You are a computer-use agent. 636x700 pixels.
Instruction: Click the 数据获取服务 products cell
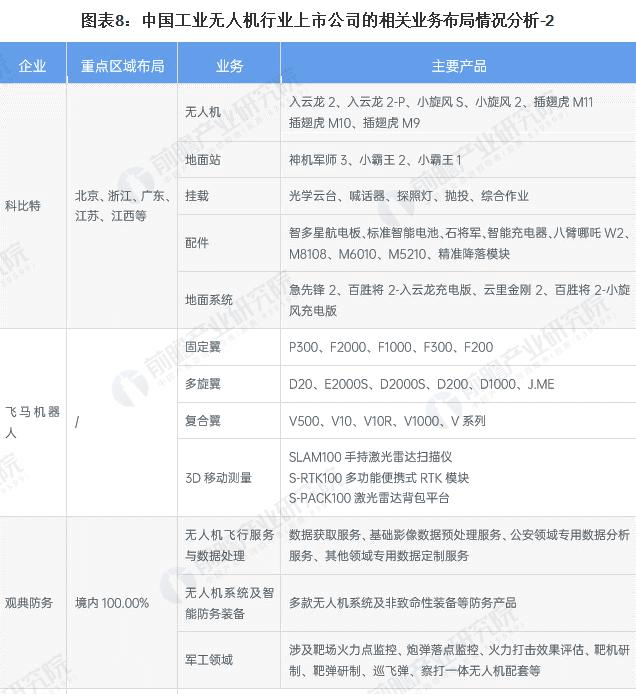(458, 545)
